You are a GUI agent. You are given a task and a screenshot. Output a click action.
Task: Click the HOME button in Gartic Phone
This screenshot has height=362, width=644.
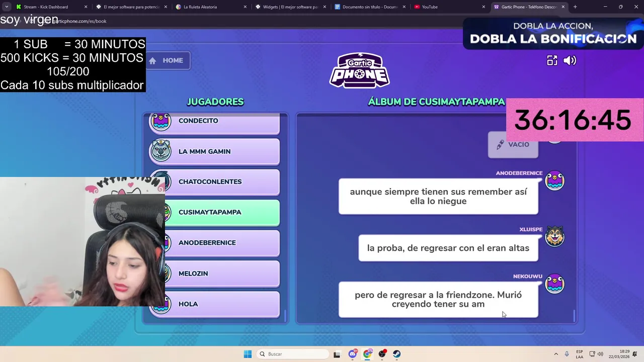(x=168, y=60)
